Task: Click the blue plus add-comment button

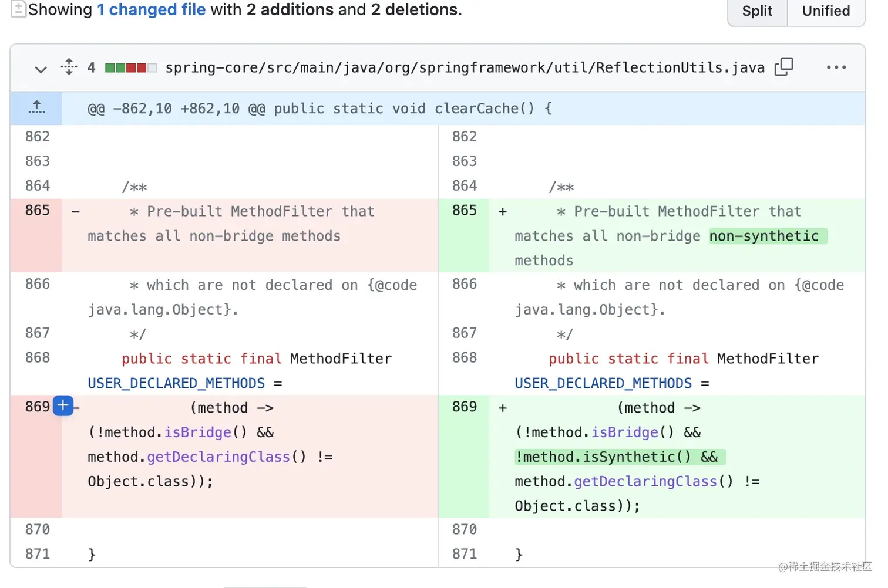Action: click(x=63, y=405)
